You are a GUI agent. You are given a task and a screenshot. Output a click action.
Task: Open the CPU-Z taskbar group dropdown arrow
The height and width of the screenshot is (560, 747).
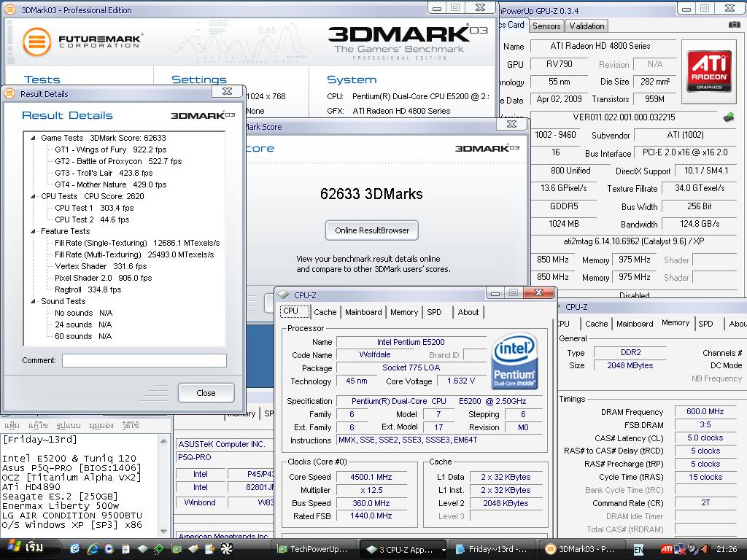(444, 550)
